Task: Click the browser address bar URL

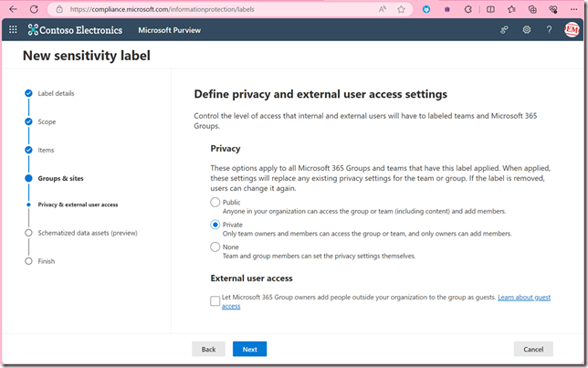Action: (162, 9)
